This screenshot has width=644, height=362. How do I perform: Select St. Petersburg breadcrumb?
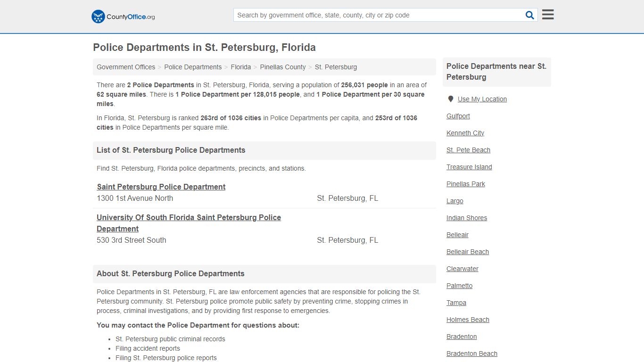336,67
